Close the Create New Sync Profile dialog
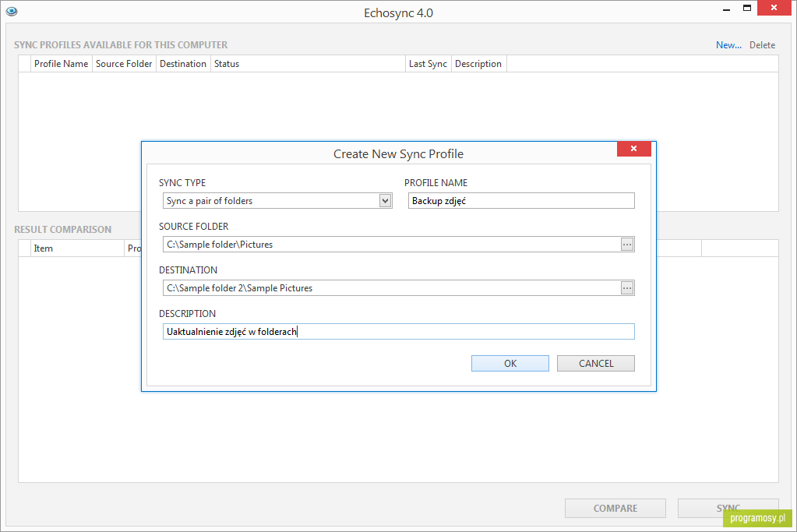Screen dimensions: 797x532 point(634,148)
